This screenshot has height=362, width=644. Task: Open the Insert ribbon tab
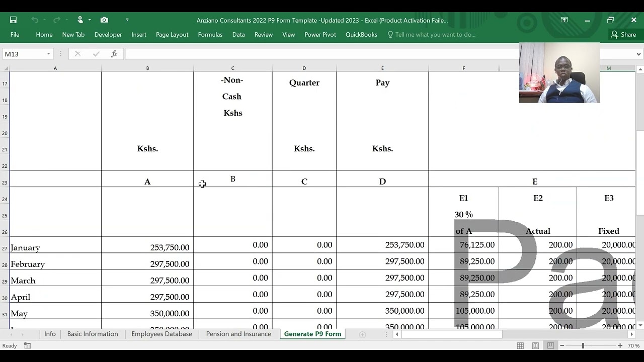tap(139, 34)
